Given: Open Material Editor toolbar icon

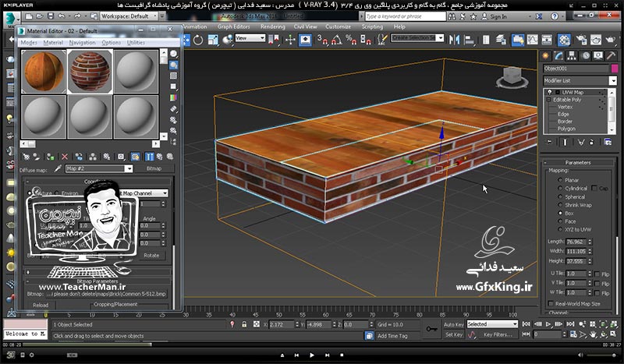Looking at the screenshot, I should [564, 40].
